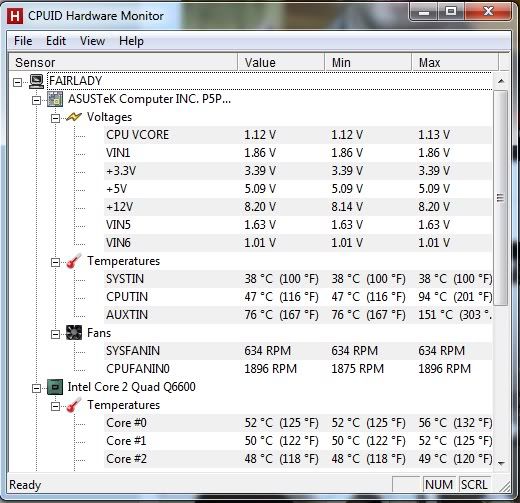The image size is (520, 503).
Task: Collapse the ASUSTeK Computer node
Action: (x=36, y=100)
